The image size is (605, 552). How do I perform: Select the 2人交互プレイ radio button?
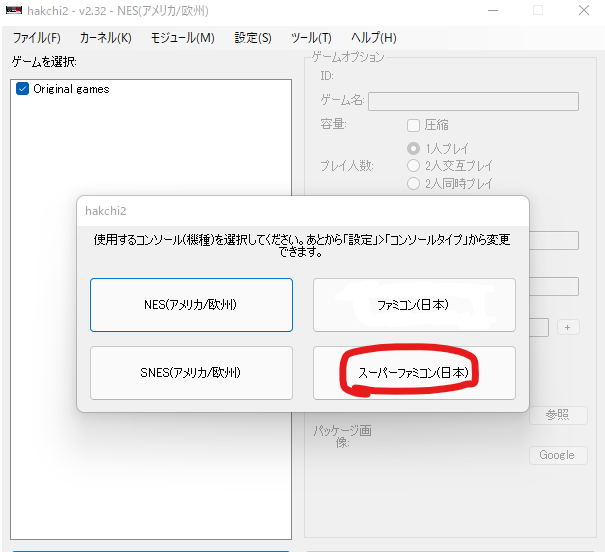pos(413,166)
